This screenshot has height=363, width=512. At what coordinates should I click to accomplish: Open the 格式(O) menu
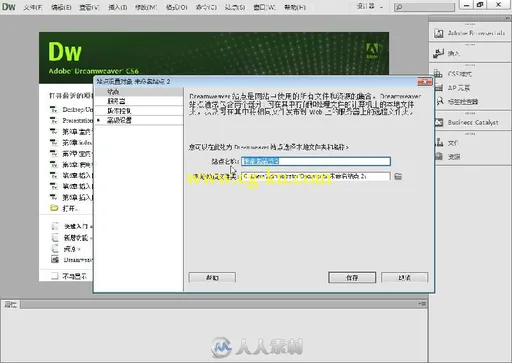pos(176,7)
